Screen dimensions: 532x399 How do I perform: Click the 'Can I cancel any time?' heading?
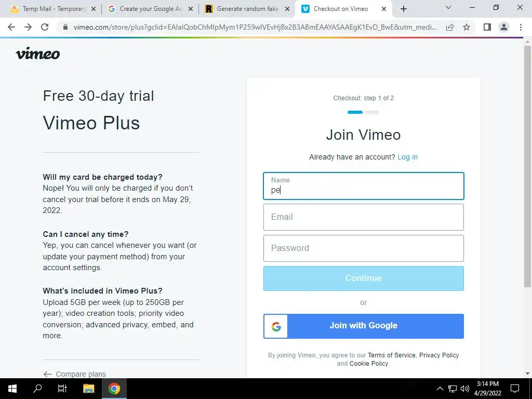[x=86, y=234]
